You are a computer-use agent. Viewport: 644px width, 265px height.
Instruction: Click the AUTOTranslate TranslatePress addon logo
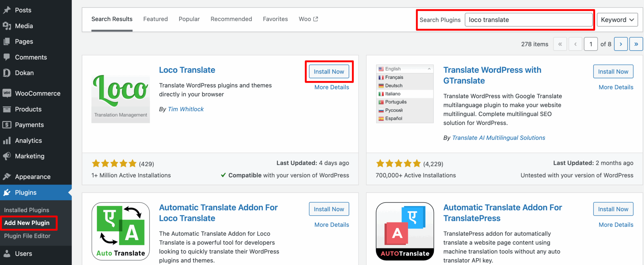pyautogui.click(x=405, y=231)
